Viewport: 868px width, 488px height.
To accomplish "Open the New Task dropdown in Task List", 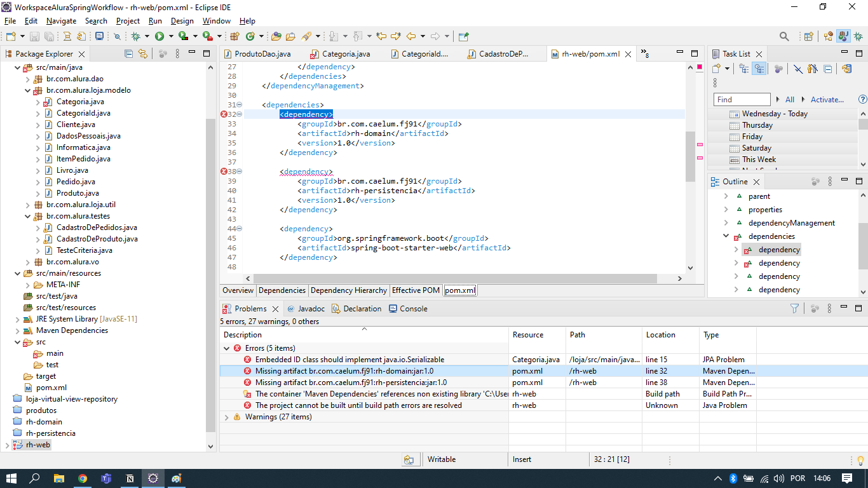I will [727, 69].
